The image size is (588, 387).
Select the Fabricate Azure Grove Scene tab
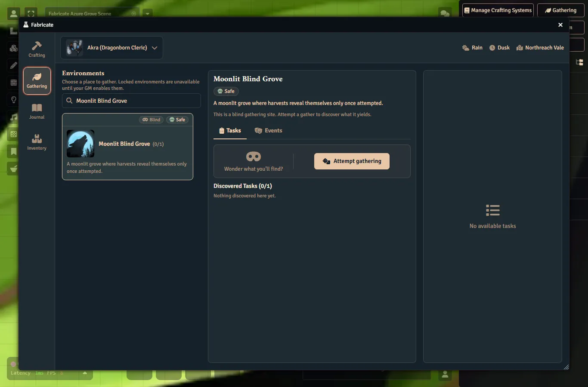click(92, 14)
